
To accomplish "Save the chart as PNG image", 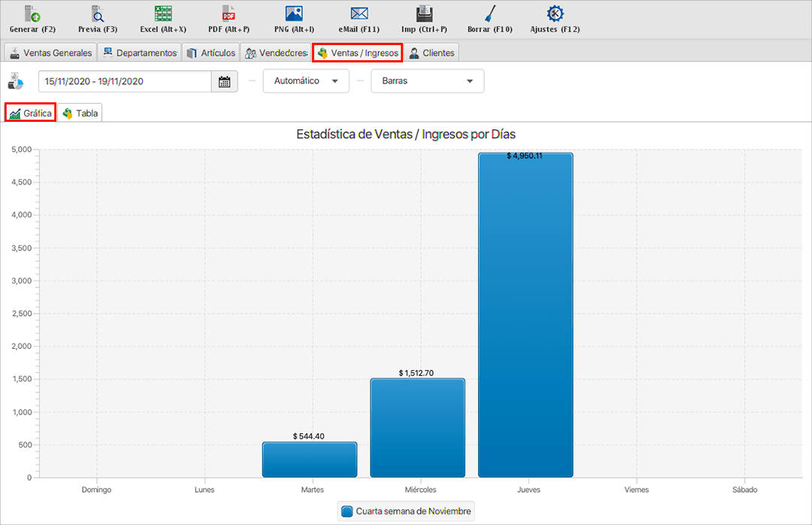I will click(294, 14).
